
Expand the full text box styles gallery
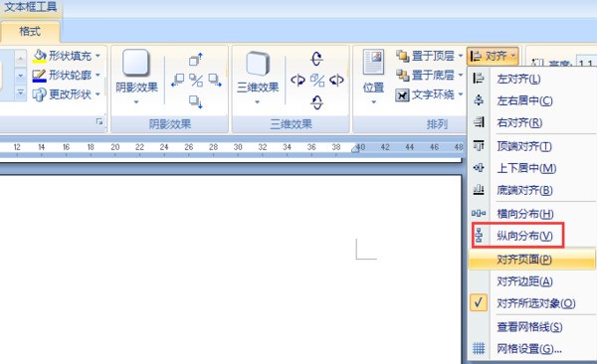pos(21,92)
